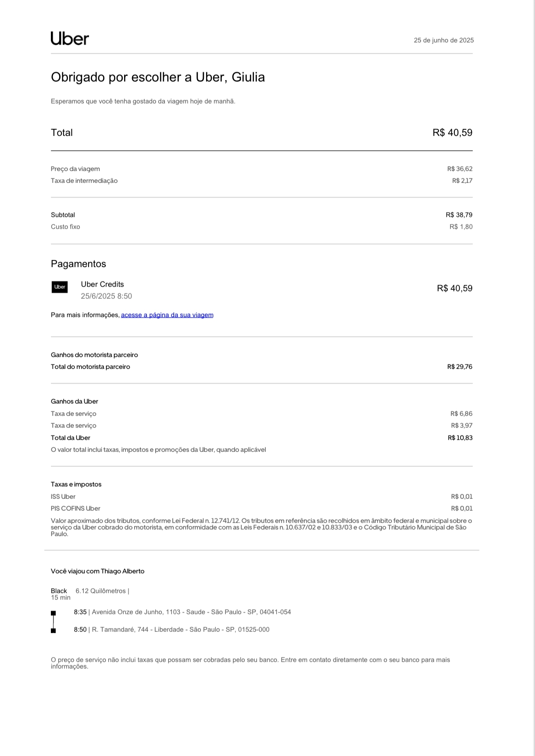
Task: Click the 'Uber Credits' payment method name
Action: click(102, 284)
